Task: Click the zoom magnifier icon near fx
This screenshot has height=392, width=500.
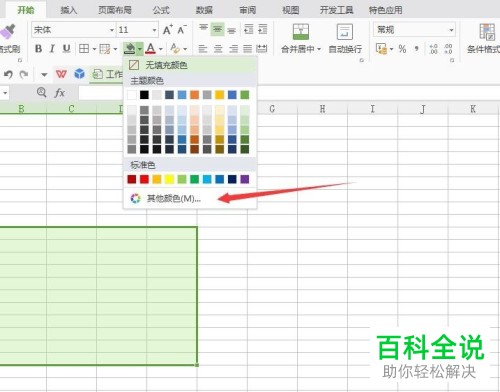Action: [x=41, y=92]
